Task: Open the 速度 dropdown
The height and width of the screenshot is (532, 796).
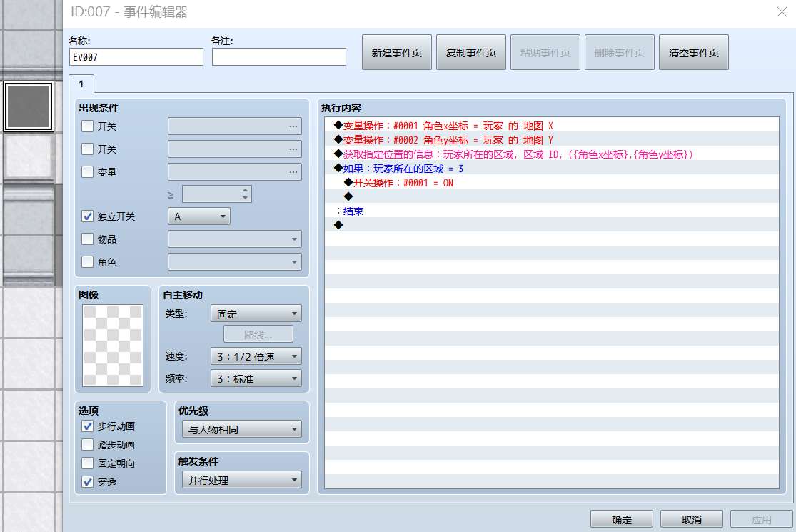Action: pyautogui.click(x=256, y=356)
